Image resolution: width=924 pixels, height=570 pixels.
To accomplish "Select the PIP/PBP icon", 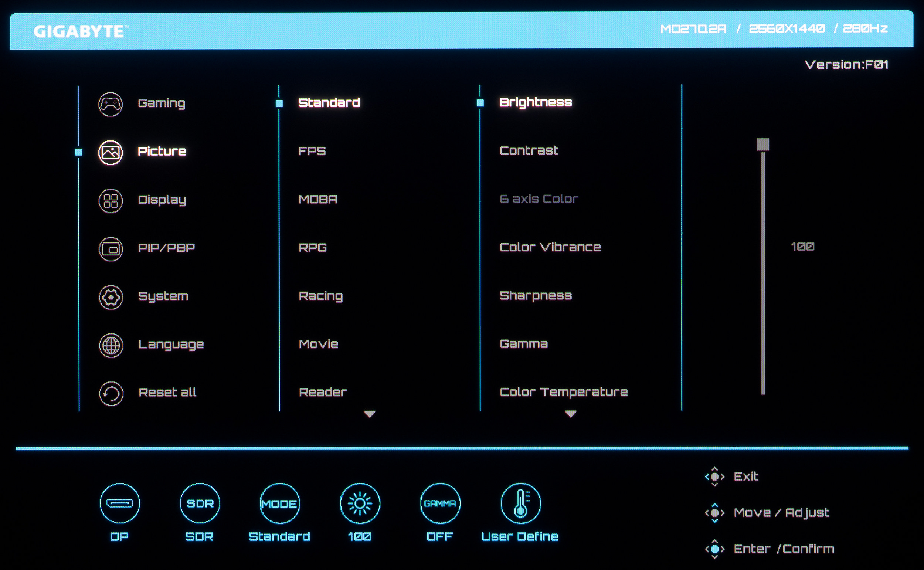I will click(x=111, y=249).
